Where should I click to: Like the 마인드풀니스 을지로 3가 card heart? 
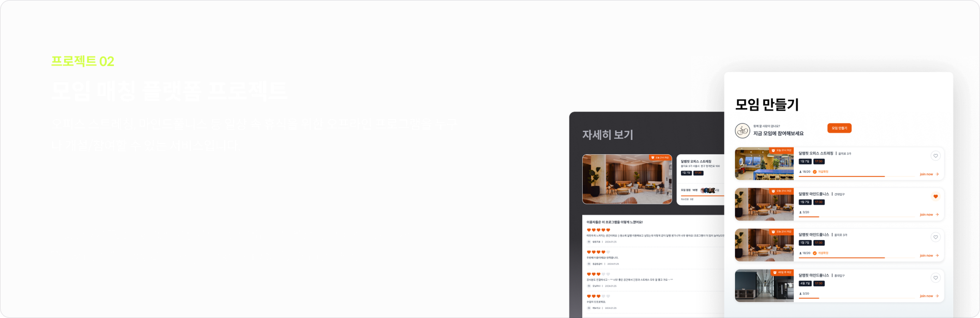pos(935,237)
